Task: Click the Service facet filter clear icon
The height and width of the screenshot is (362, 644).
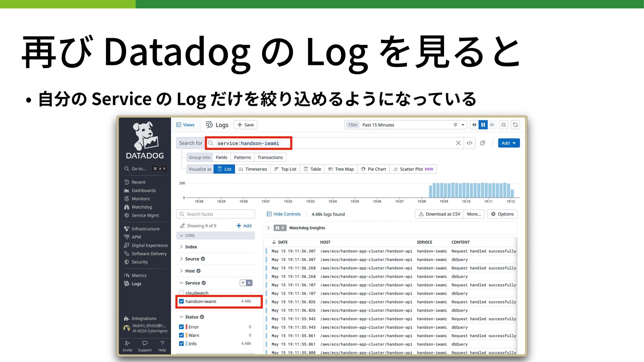Action: (249, 283)
